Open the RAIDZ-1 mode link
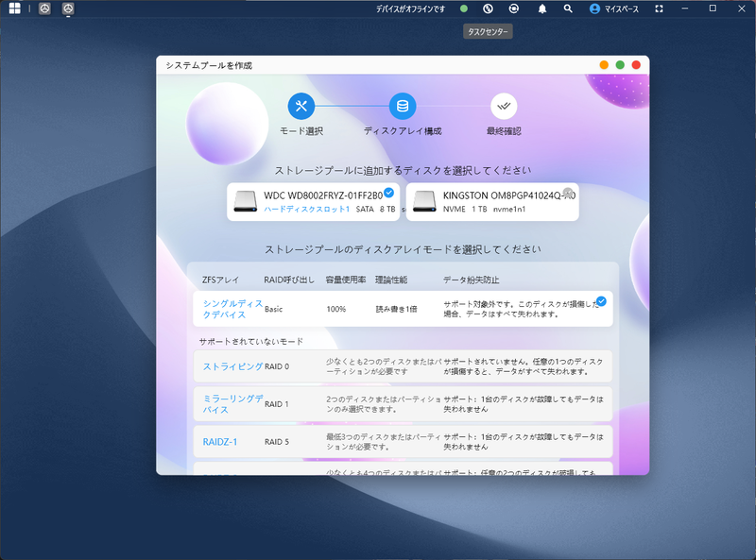Screen dimensions: 756x560 pyautogui.click(x=218, y=442)
